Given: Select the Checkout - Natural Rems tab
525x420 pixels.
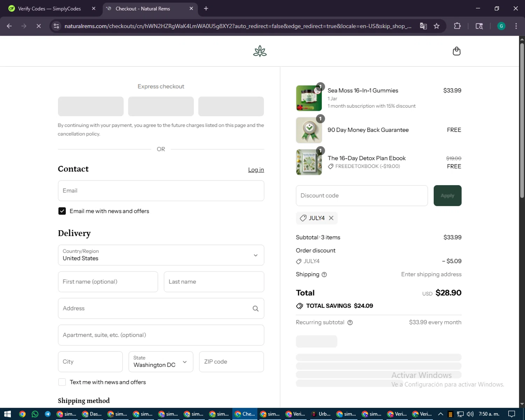Looking at the screenshot, I should 150,8.
